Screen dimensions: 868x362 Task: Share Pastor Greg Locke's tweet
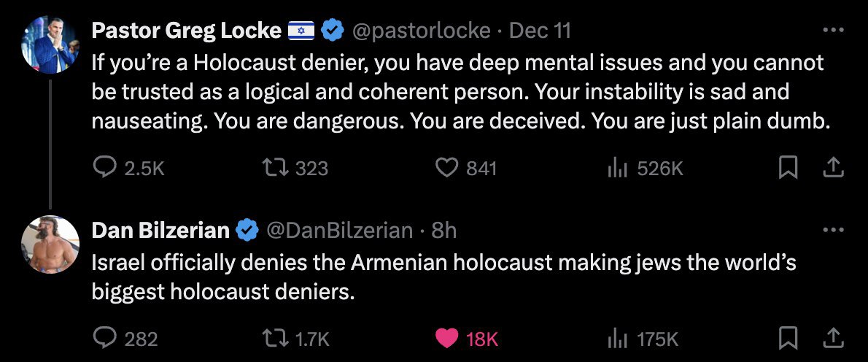pos(832,169)
